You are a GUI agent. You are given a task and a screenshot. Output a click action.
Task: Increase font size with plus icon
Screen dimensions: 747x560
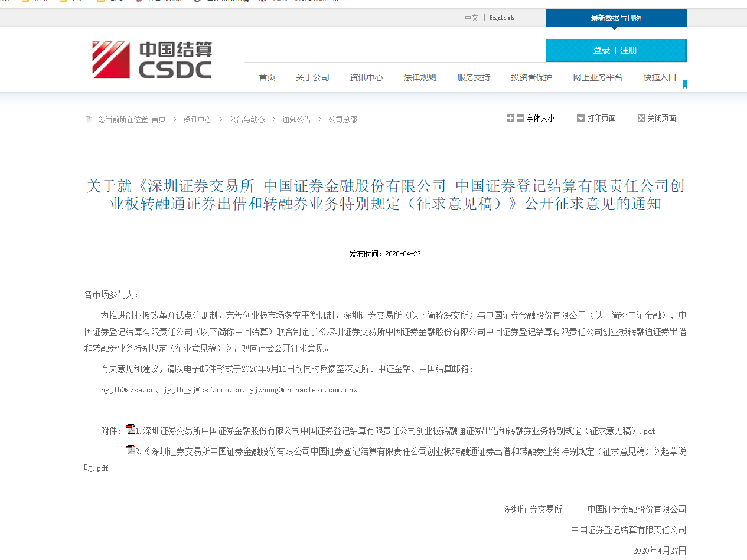[510, 118]
